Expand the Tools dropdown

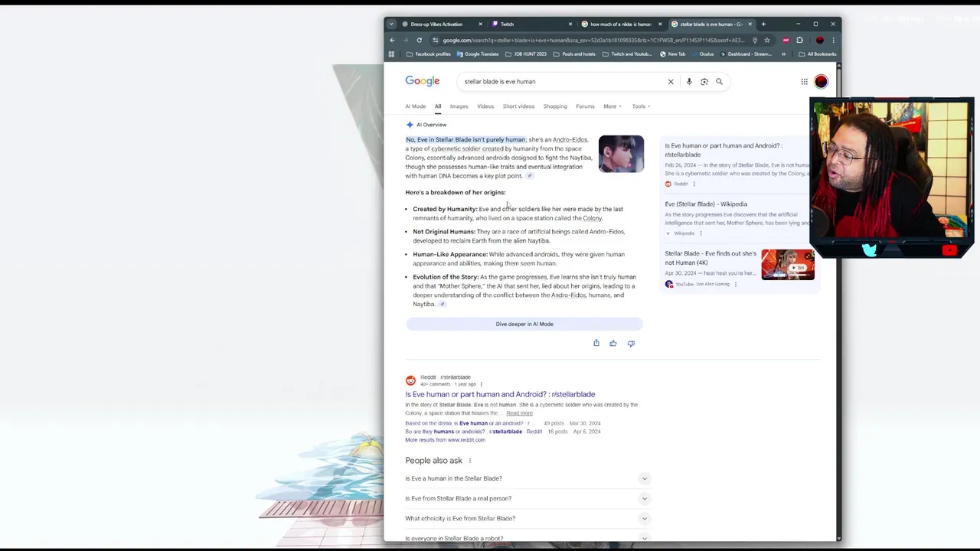point(641,106)
